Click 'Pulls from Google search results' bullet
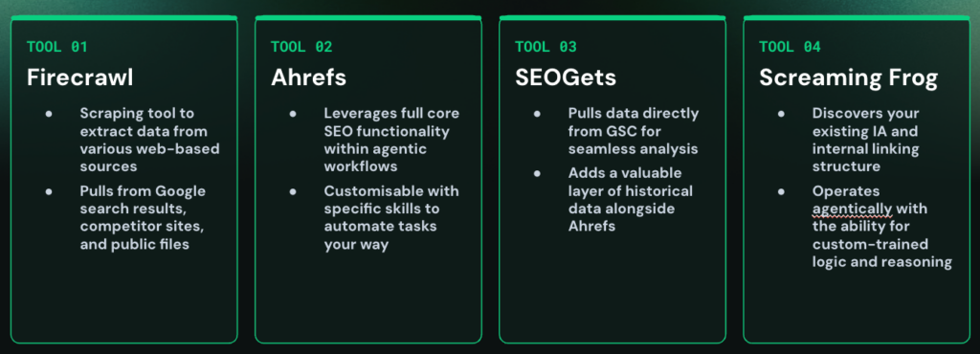Screen dimensions: 980x354 [143, 217]
